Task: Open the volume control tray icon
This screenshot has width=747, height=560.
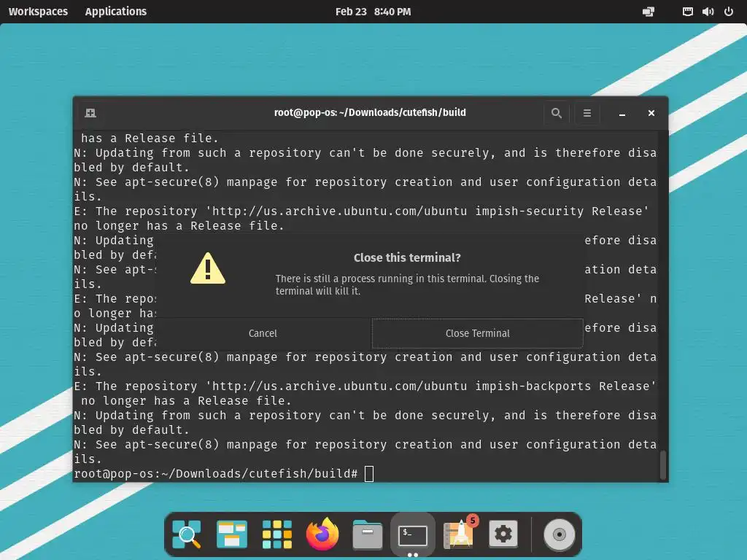Action: click(708, 12)
